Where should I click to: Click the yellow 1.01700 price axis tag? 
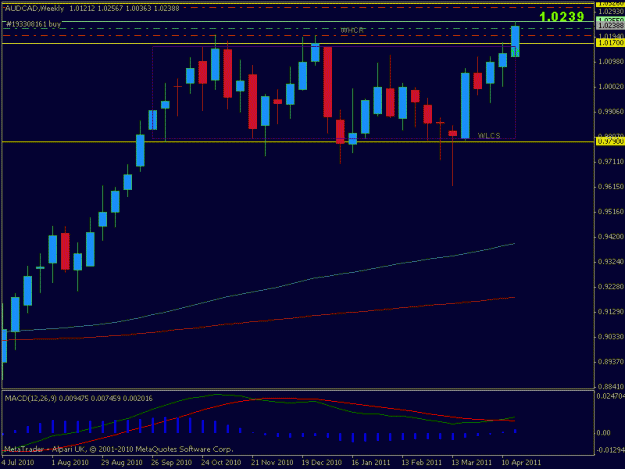[610, 43]
